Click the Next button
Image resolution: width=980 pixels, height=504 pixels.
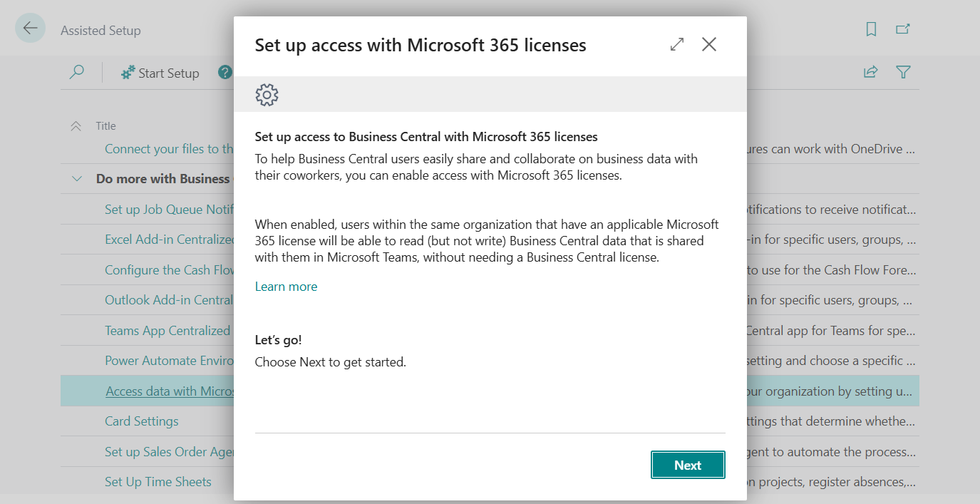[x=687, y=464]
